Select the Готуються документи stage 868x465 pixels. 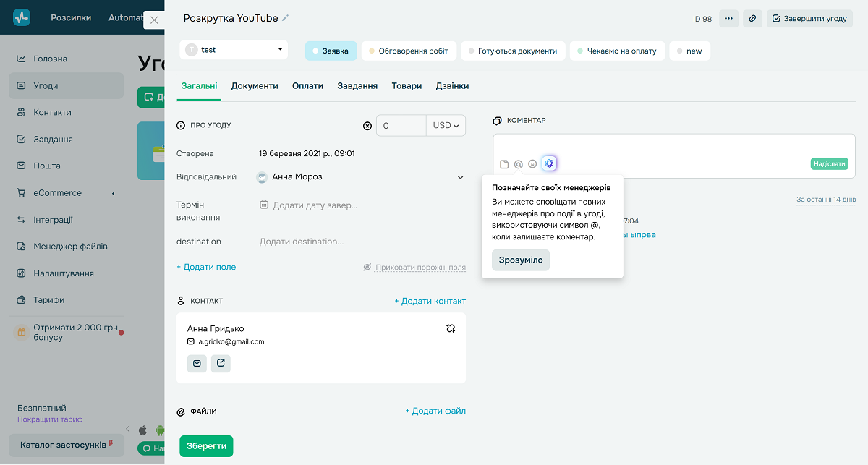[x=513, y=51]
